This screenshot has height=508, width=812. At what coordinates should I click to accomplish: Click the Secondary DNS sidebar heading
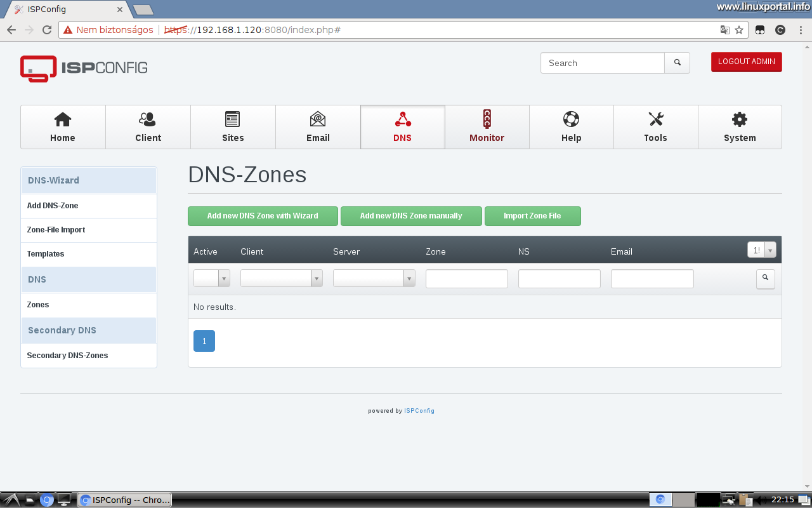tap(89, 330)
